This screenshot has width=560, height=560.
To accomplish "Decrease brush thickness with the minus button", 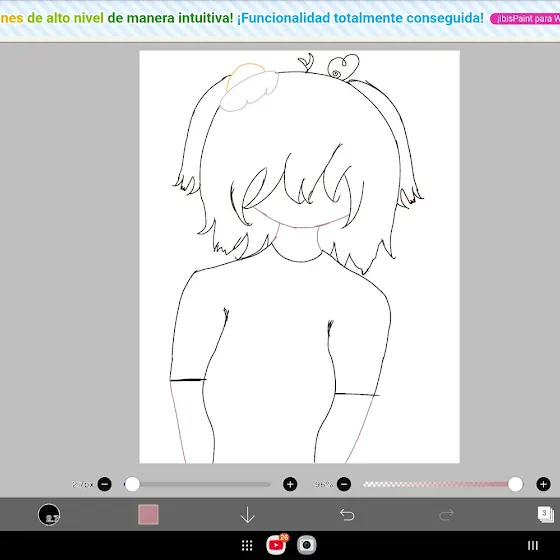I will click(105, 484).
